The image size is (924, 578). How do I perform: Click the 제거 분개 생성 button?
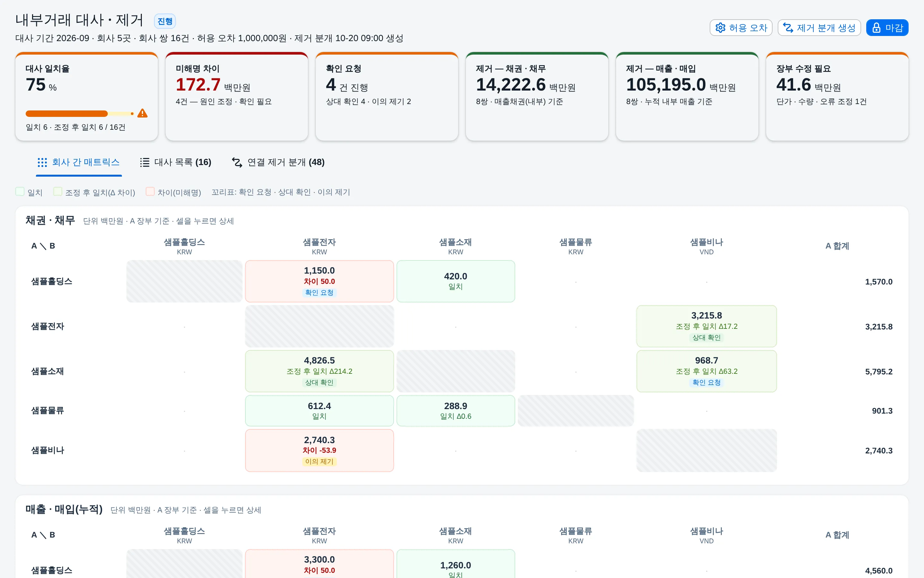click(x=819, y=28)
